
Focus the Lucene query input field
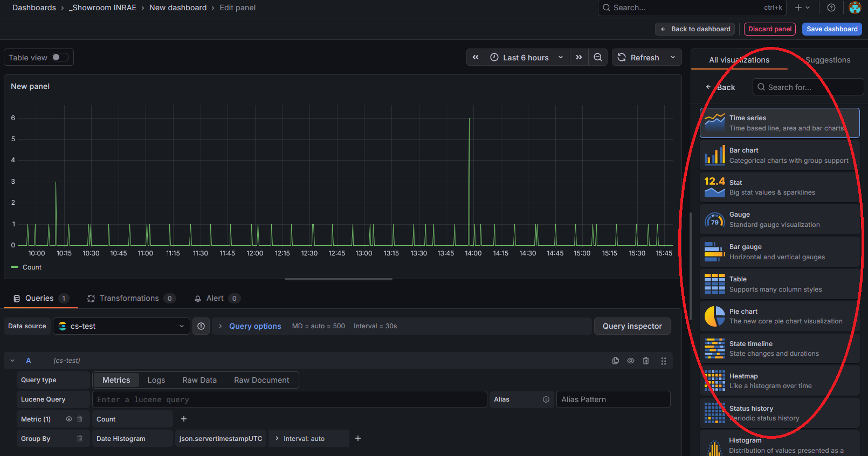290,399
